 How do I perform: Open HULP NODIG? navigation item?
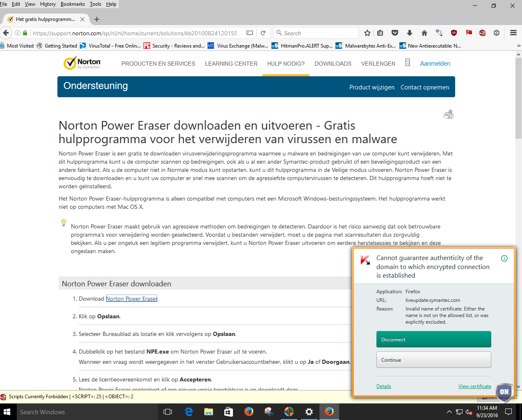[x=286, y=64]
